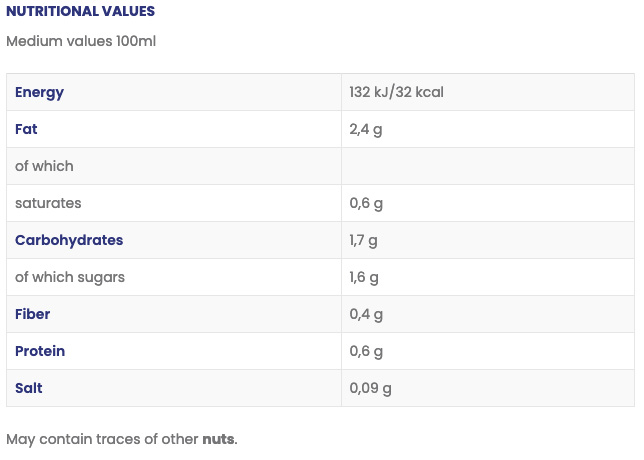Select the Fat row label
Screen dimensions: 644x460
pyautogui.click(x=26, y=129)
